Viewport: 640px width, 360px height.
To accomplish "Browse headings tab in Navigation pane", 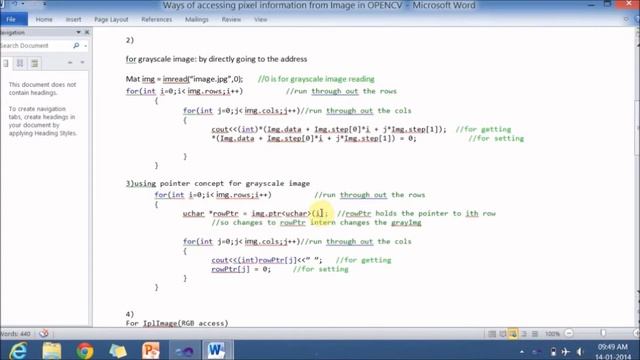I will point(6,63).
